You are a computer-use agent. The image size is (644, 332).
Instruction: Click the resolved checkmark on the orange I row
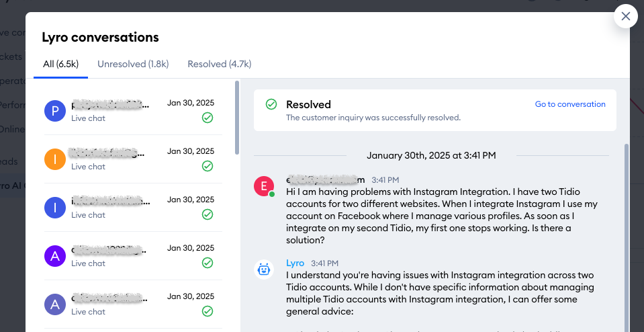208,167
